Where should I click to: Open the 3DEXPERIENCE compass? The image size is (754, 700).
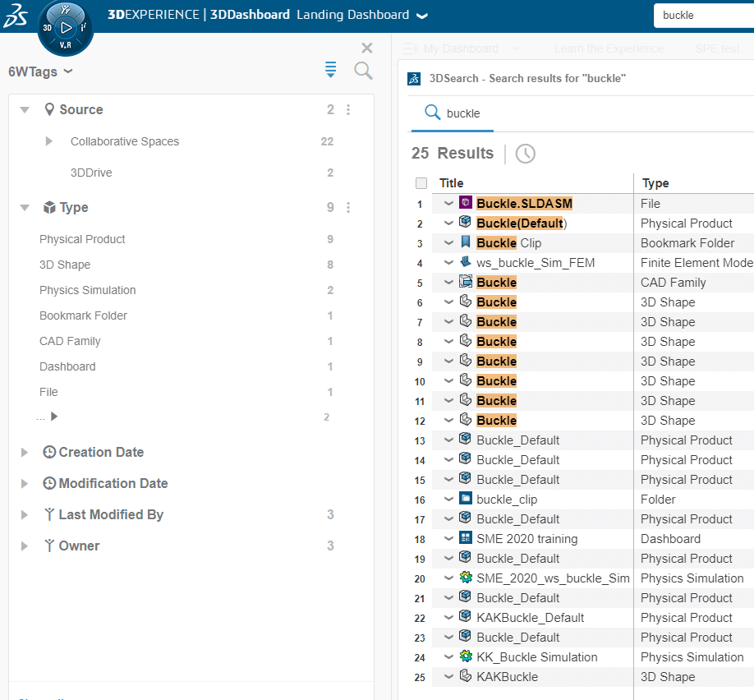pos(66,28)
